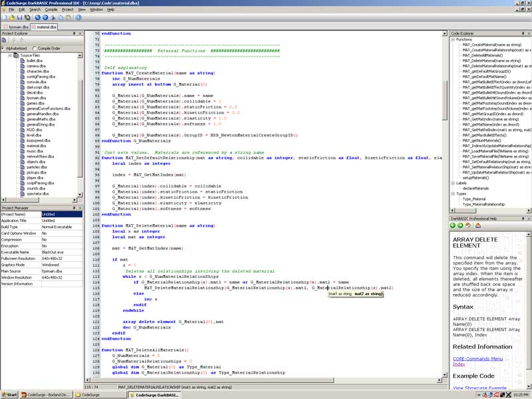532x399 pixels.
Task: Select spectator.dba in Project Explorer tree
Action: click(x=37, y=194)
